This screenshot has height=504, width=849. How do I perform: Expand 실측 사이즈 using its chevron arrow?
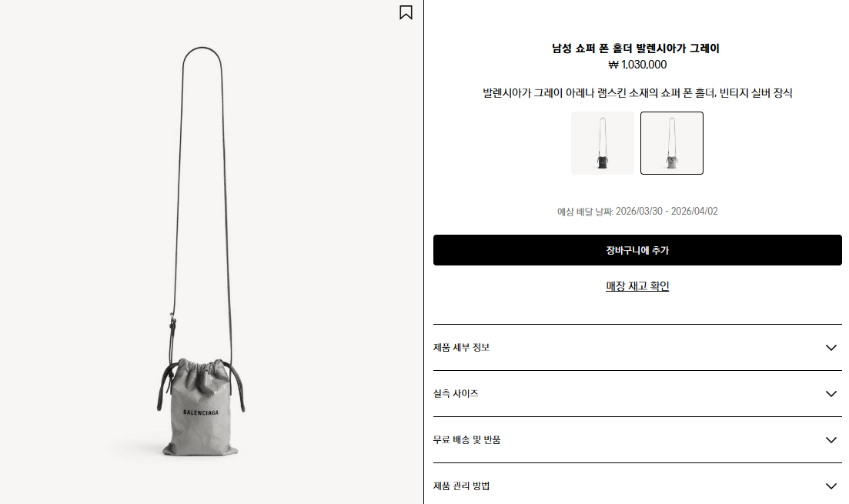(831, 393)
